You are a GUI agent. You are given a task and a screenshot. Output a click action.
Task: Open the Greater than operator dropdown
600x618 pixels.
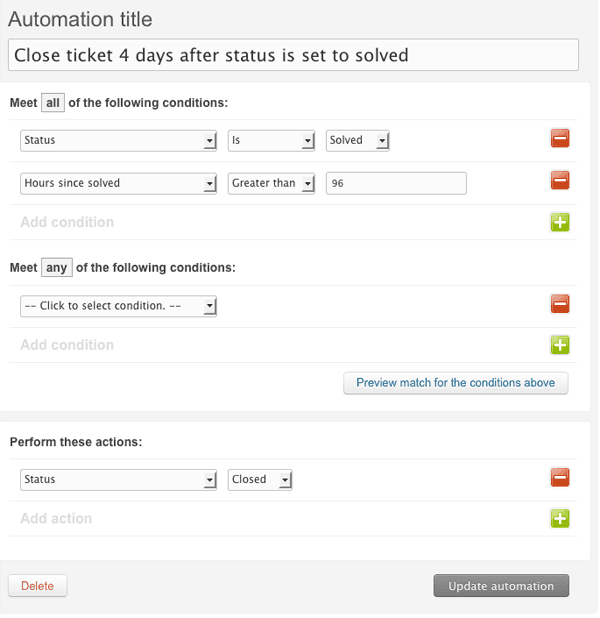tap(271, 183)
